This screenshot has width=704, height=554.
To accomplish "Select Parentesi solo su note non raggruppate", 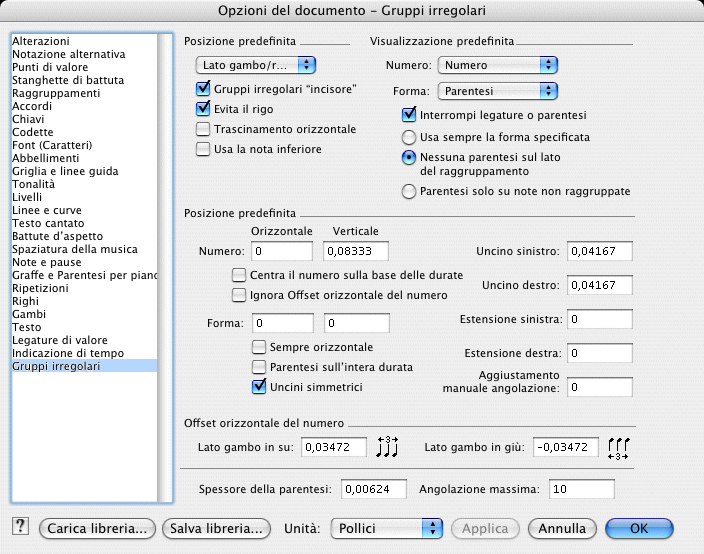I will (x=408, y=191).
